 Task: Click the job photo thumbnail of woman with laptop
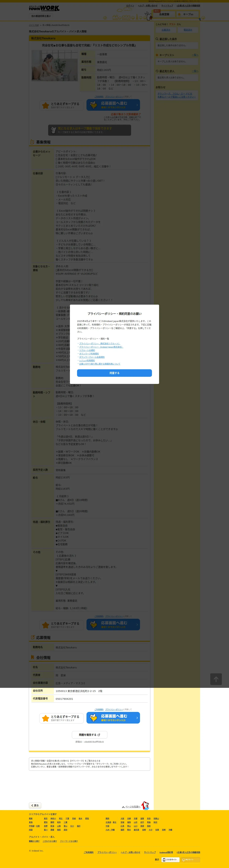click(55, 66)
